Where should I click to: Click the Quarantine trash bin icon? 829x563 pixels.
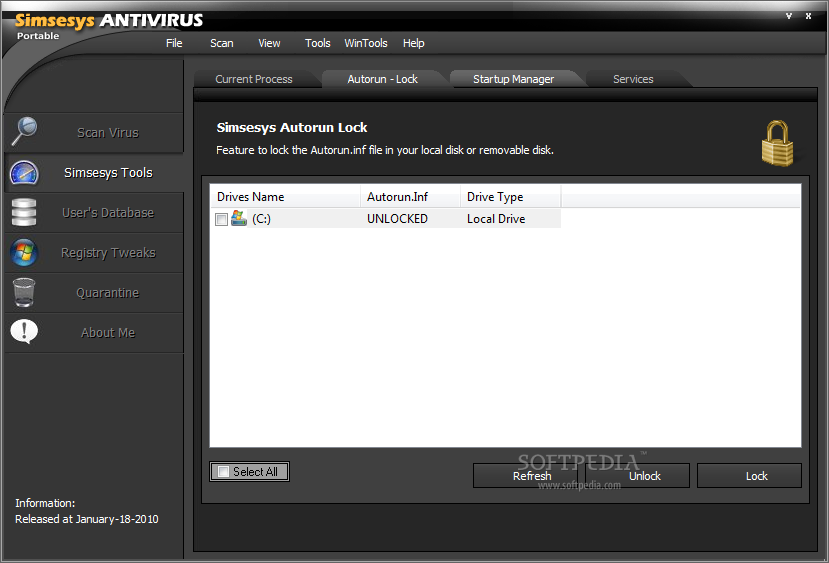(x=24, y=292)
